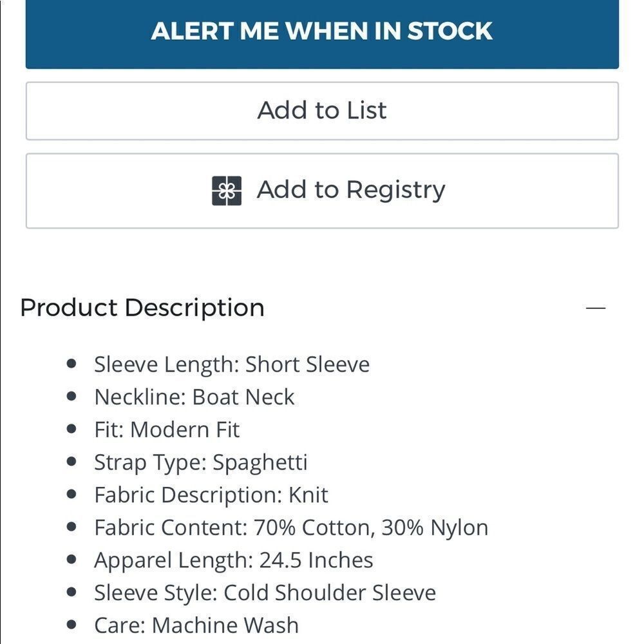Click the Fabric Content cotton nylon line
This screenshot has height=644, width=644.
[291, 527]
